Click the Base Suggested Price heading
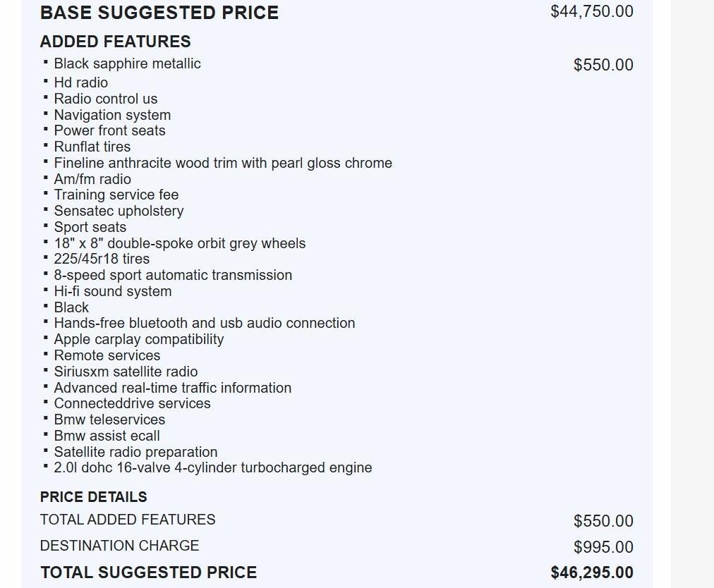This screenshot has width=714, height=588. (x=159, y=13)
